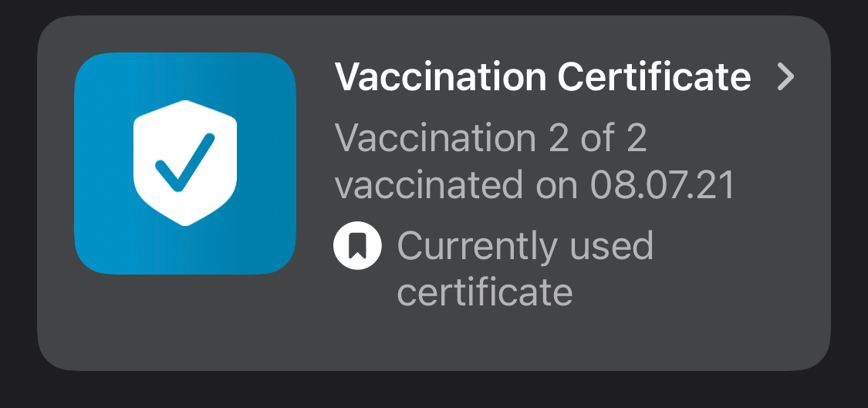Click the round bookmark icon
Image resolution: width=868 pixels, height=408 pixels.
tap(357, 245)
